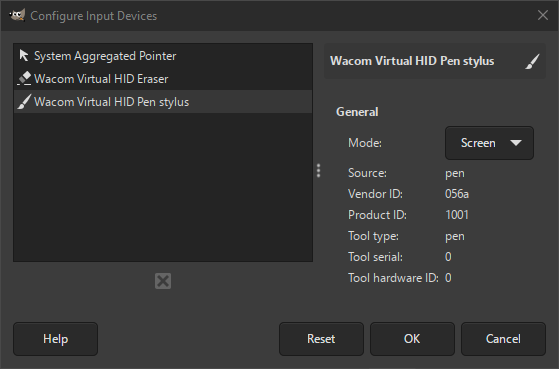
Task: Open Help for input devices
Action: coord(56,339)
